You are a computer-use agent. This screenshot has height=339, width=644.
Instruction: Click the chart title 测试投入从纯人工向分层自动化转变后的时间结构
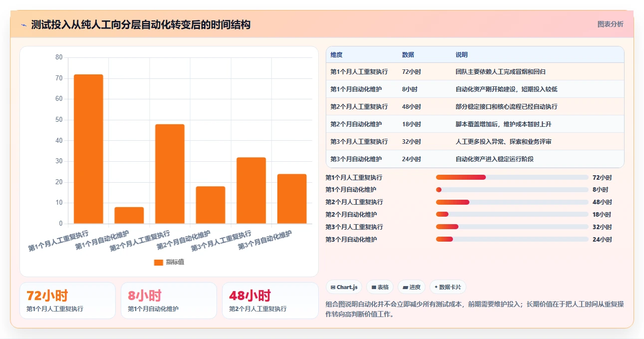point(141,24)
